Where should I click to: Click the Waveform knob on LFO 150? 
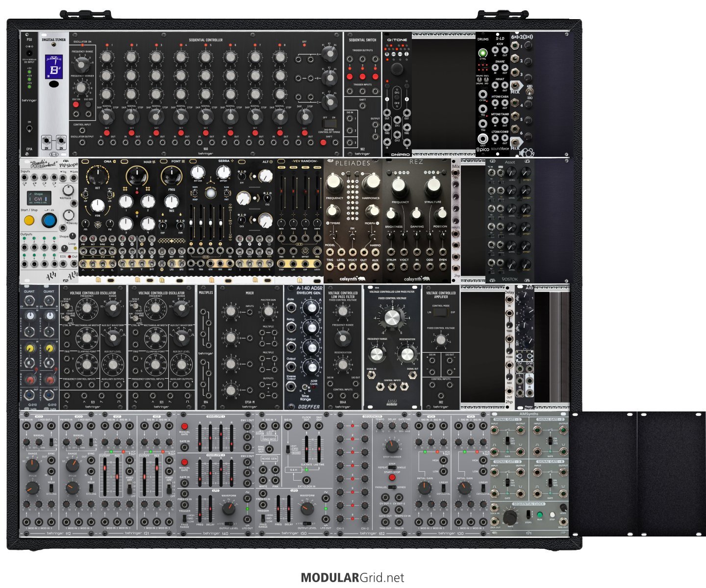(x=307, y=509)
